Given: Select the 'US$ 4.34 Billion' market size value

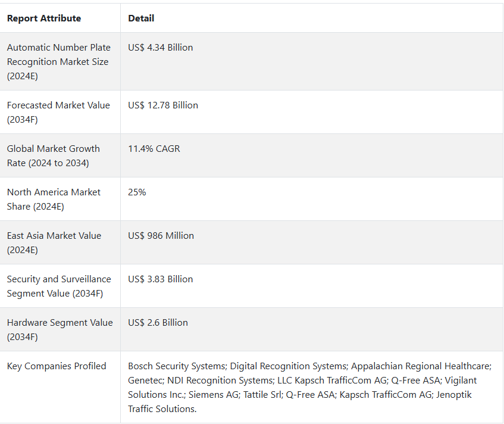Looking at the screenshot, I should pyautogui.click(x=160, y=48).
